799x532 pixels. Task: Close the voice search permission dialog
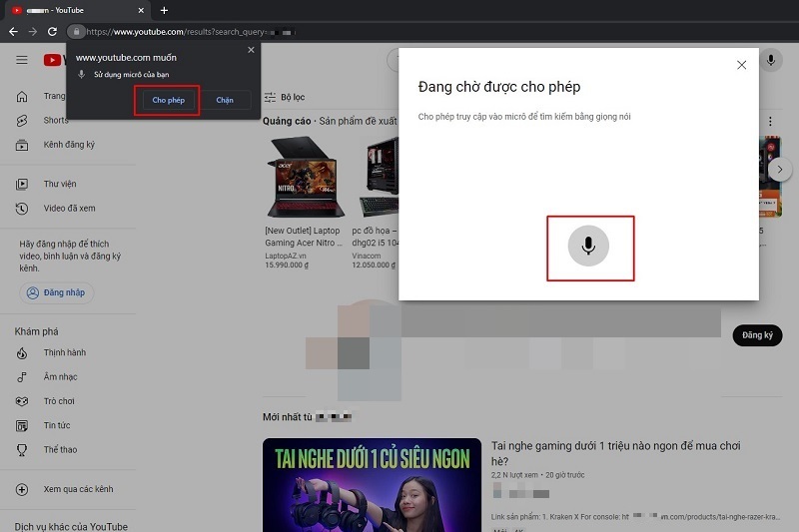tap(741, 65)
